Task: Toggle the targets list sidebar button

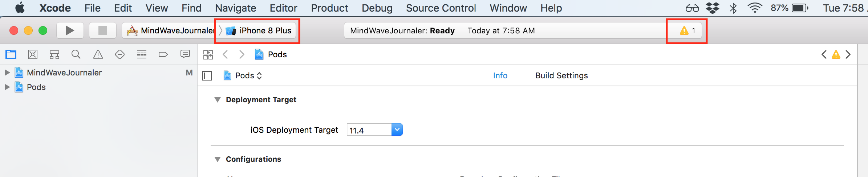Action: [207, 75]
